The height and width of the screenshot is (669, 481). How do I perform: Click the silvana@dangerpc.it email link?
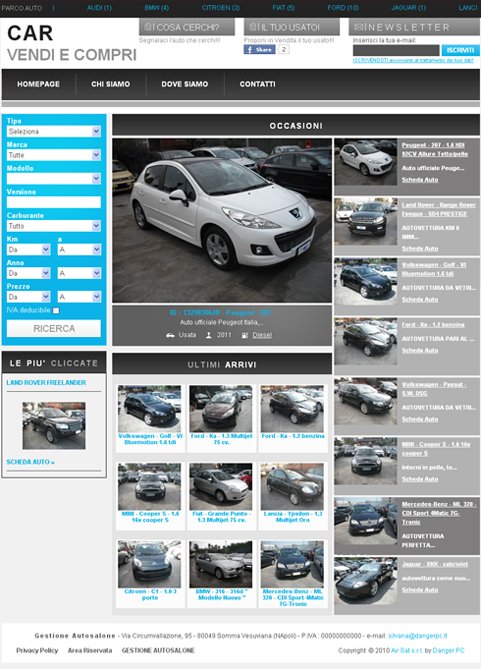(418, 636)
